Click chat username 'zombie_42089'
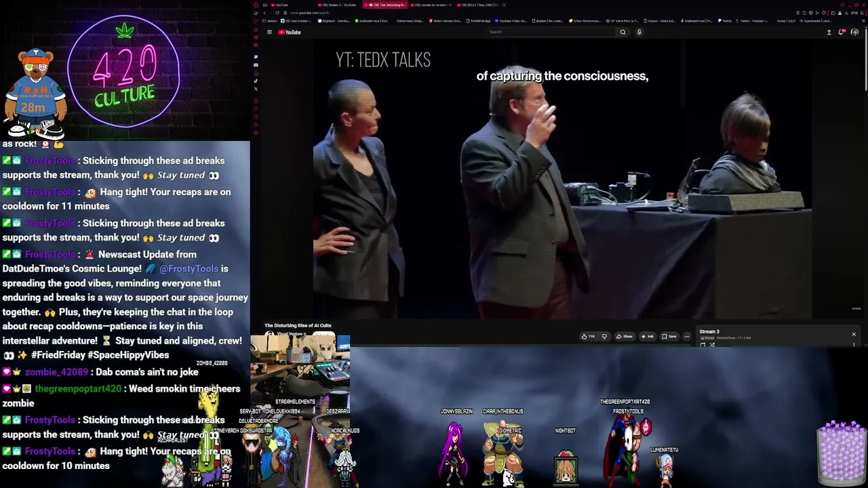868x488 pixels. pos(56,372)
